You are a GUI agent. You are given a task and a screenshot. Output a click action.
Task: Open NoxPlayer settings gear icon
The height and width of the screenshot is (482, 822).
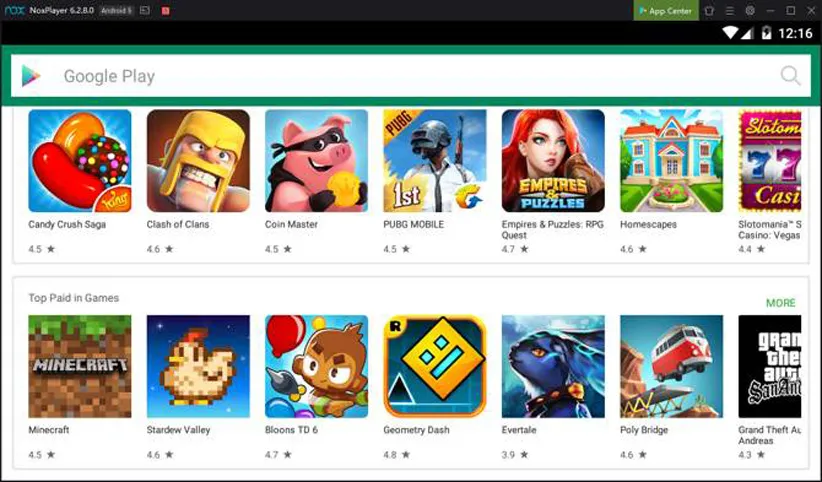click(x=750, y=10)
